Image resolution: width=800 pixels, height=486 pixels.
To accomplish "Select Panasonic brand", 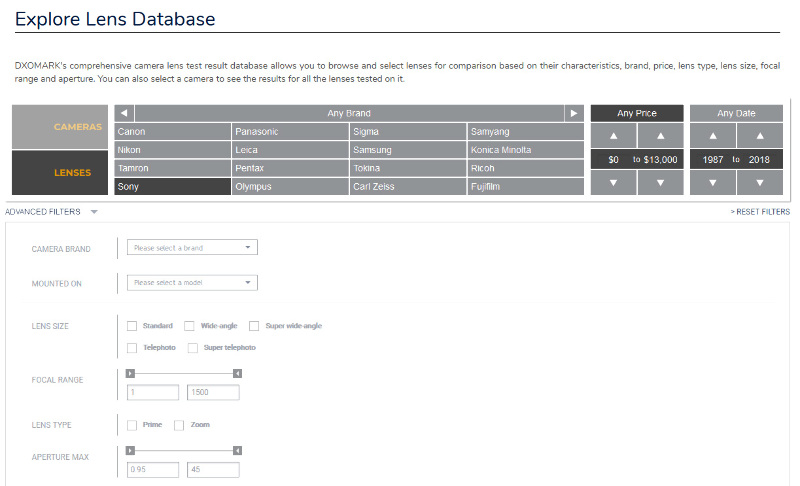I will [290, 132].
